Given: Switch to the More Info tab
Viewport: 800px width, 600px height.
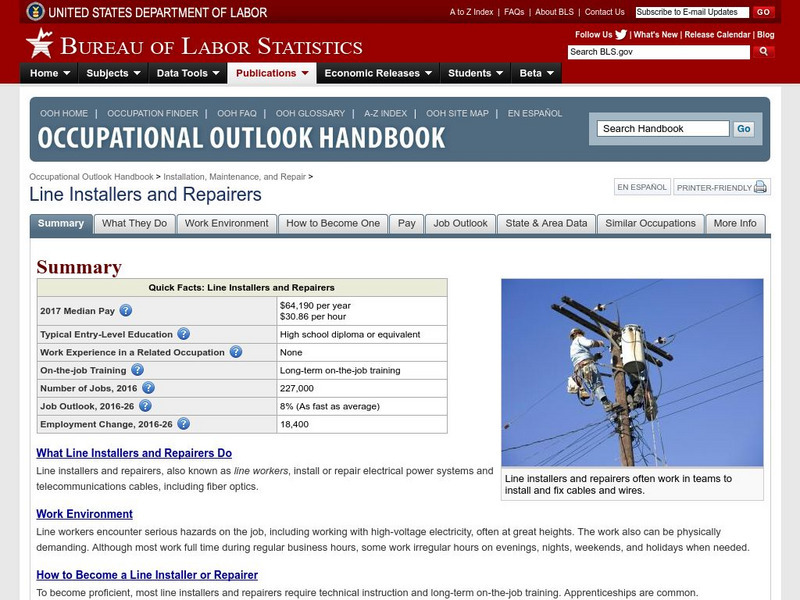Looking at the screenshot, I should [x=735, y=223].
